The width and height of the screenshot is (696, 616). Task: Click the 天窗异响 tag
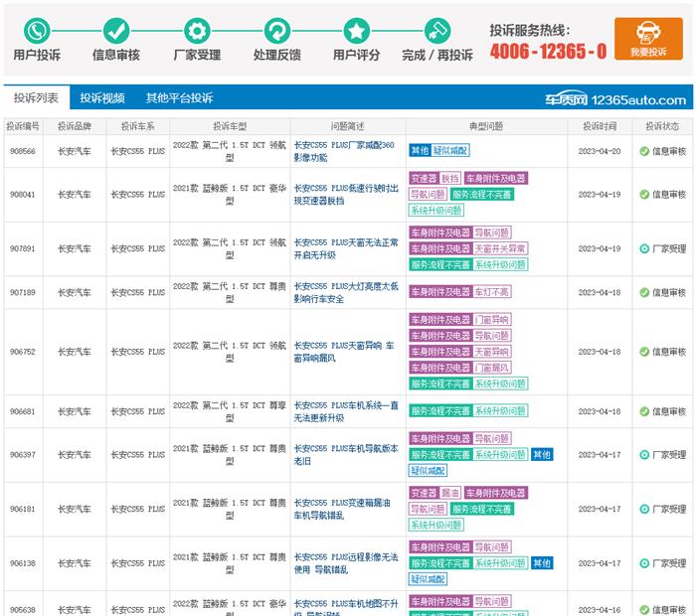pos(492,352)
